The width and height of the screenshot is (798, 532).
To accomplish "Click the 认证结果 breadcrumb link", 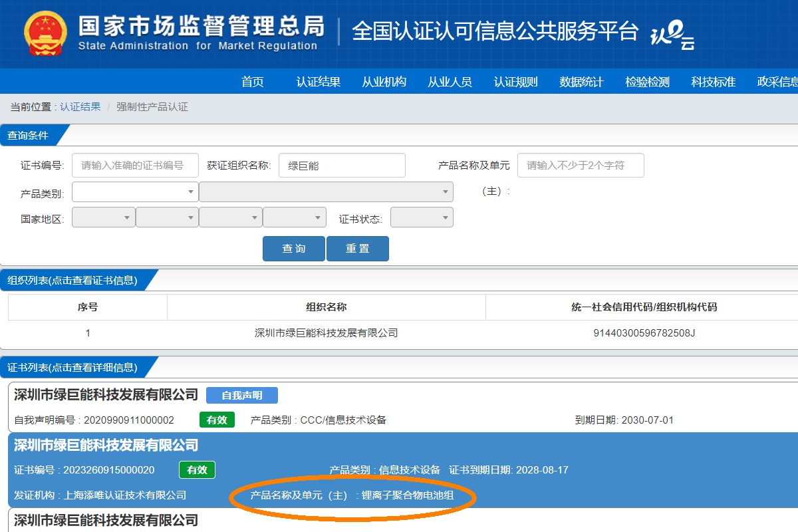I will [x=80, y=106].
